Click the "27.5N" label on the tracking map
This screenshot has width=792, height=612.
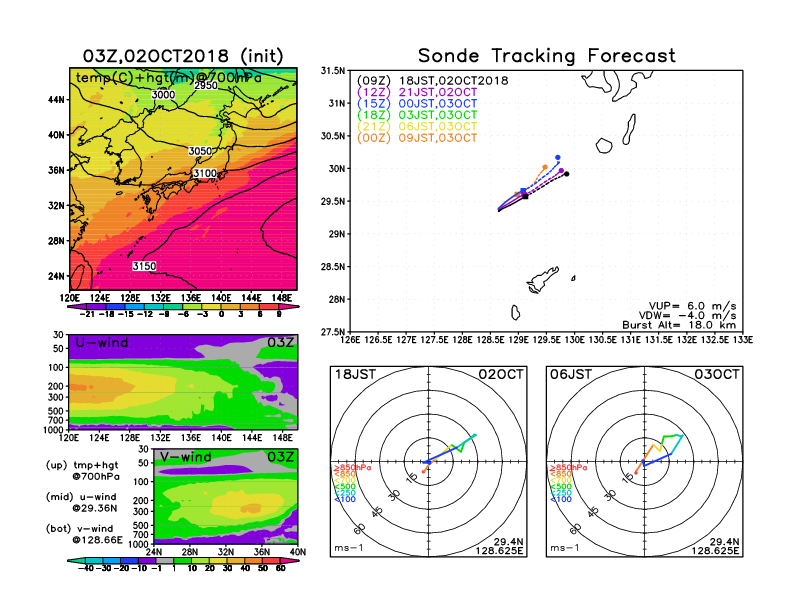click(333, 332)
